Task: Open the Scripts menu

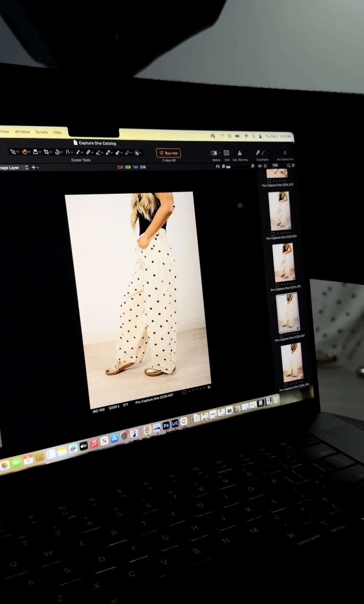Action: (42, 132)
